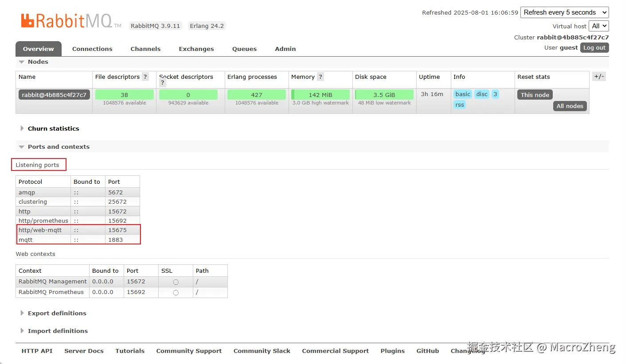Click the RabbitMQ 3.9.11 version badge
The width and height of the screenshot is (625, 364).
[155, 26]
